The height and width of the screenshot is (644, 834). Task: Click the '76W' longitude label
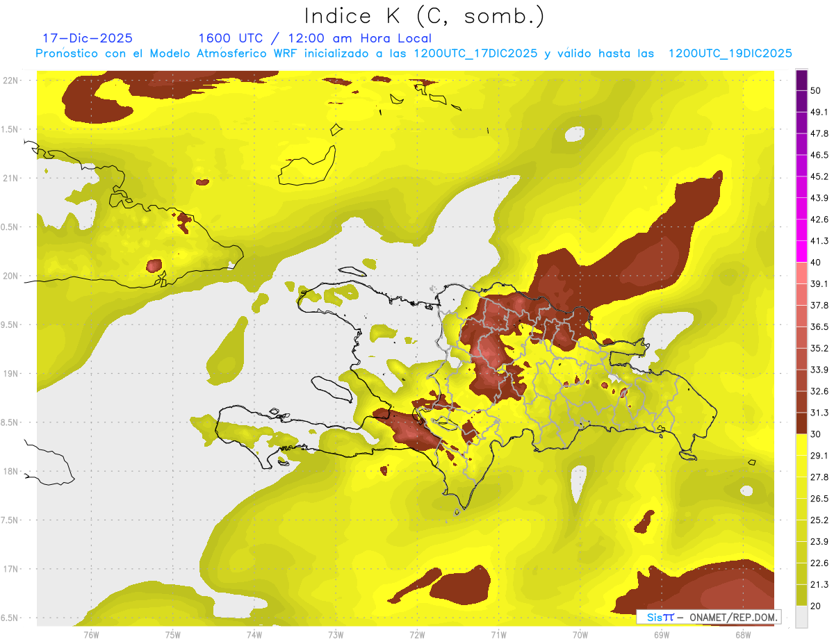pyautogui.click(x=91, y=636)
